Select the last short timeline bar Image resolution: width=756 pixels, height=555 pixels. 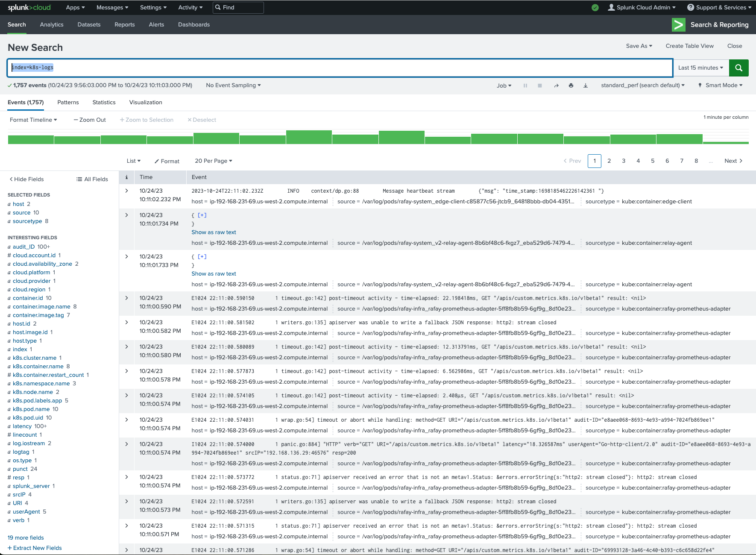point(726,143)
